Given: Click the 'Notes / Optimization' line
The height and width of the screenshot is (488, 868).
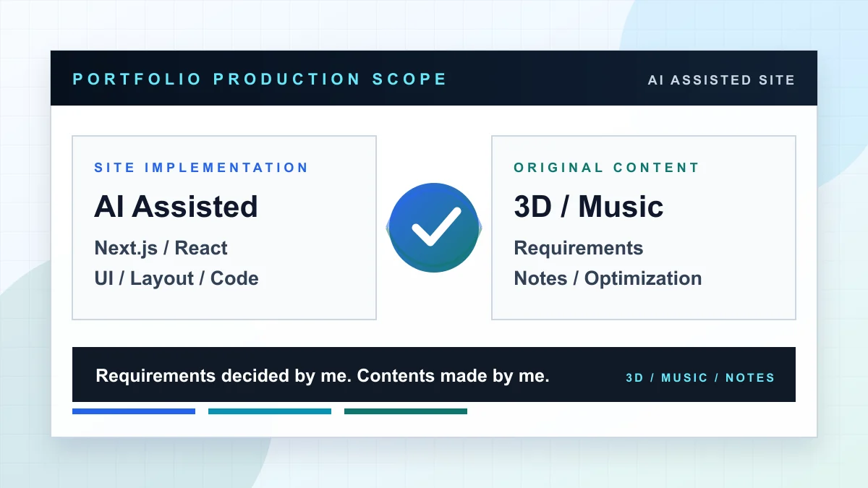Looking at the screenshot, I should click(x=608, y=278).
